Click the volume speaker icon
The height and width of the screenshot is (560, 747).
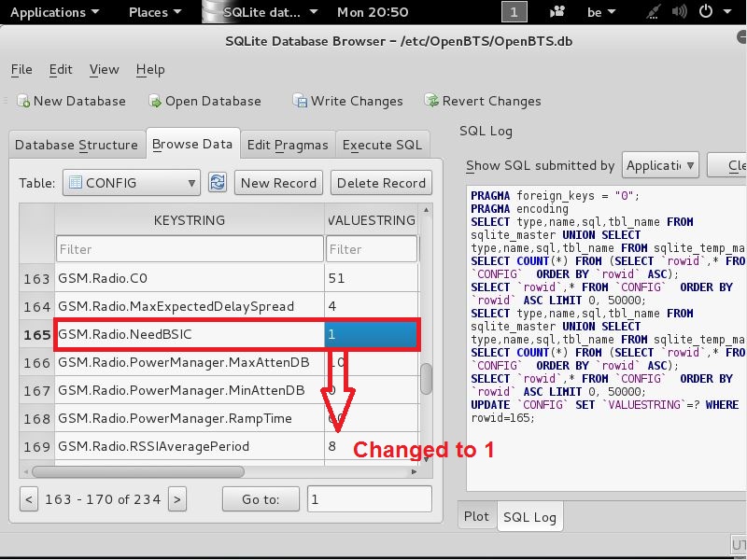coord(680,12)
